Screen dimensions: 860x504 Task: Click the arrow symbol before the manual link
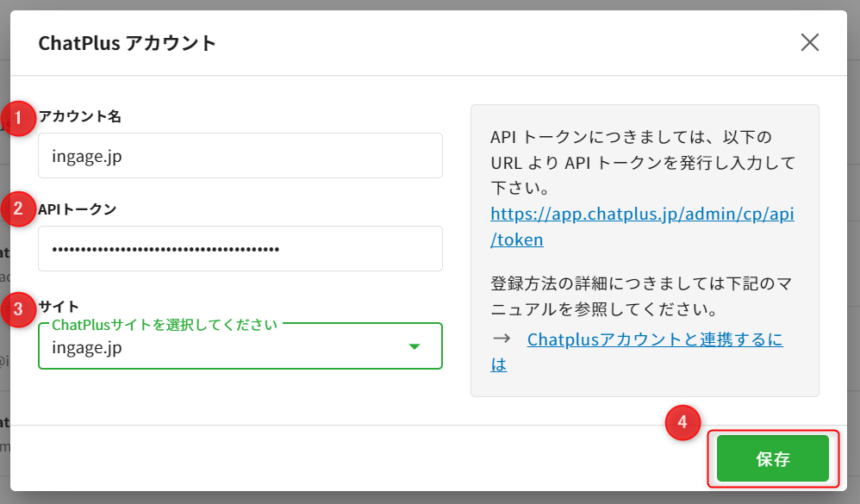[x=502, y=339]
